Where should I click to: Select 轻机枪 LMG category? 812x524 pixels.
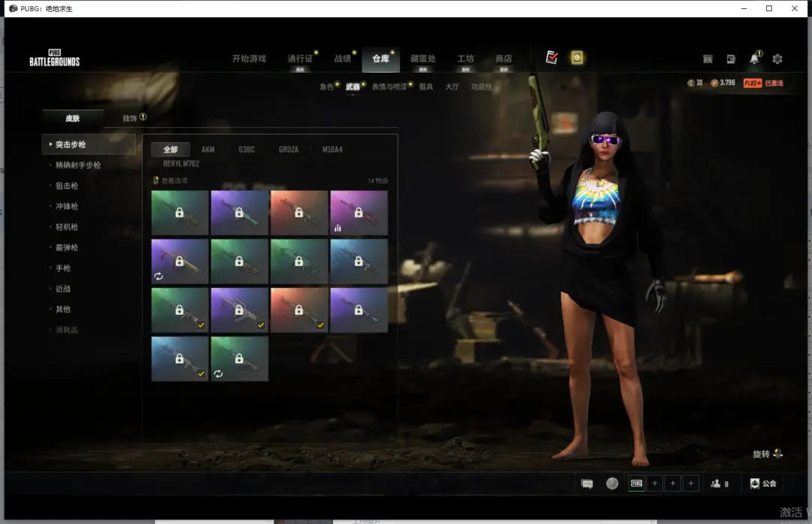click(67, 227)
